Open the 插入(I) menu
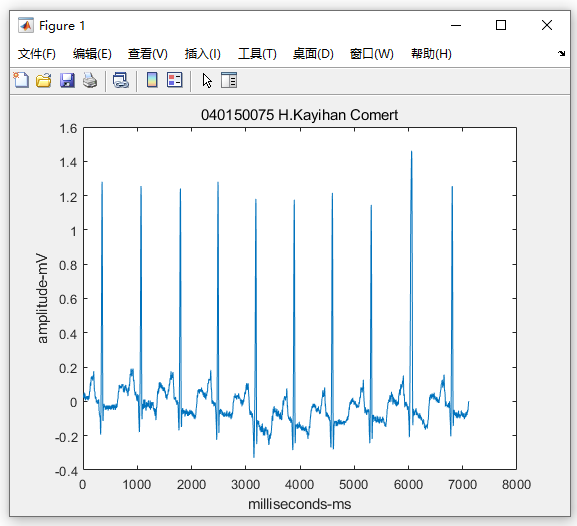Image resolution: width=577 pixels, height=526 pixels. tap(203, 54)
